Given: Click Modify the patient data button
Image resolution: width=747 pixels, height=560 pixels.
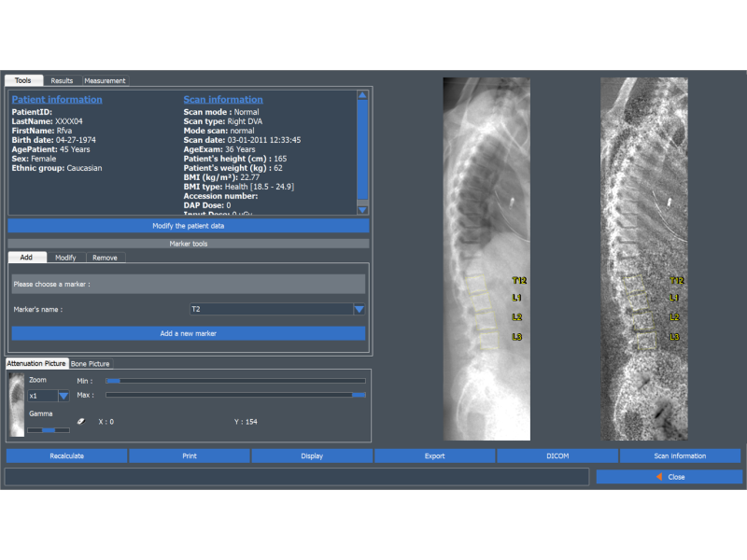Looking at the screenshot, I should 189,226.
